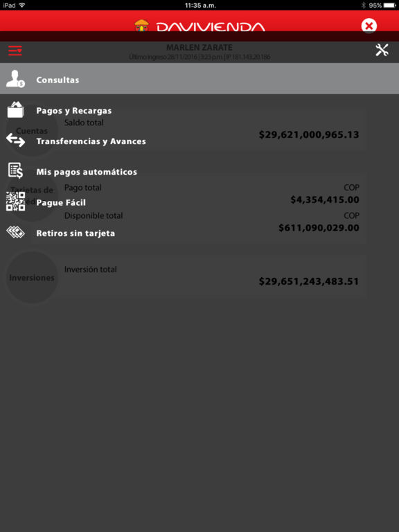Tap the bill icon for Mis pagos automáticos
This screenshot has width=399, height=532.
click(16, 170)
